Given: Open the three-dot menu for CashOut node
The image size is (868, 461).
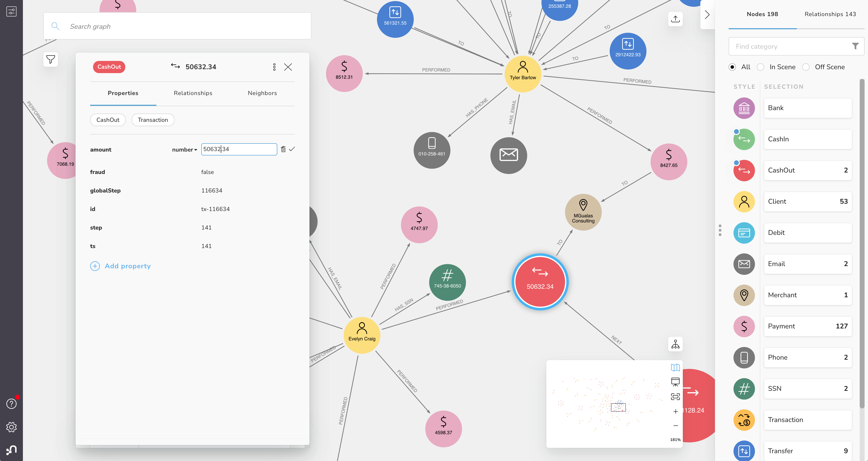Looking at the screenshot, I should (274, 67).
